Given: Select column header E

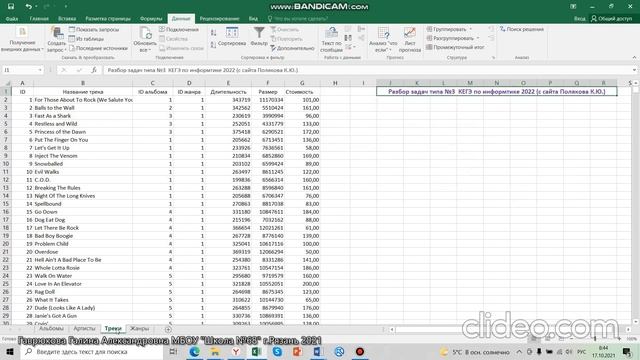Looking at the screenshot, I should pyautogui.click(x=228, y=83).
